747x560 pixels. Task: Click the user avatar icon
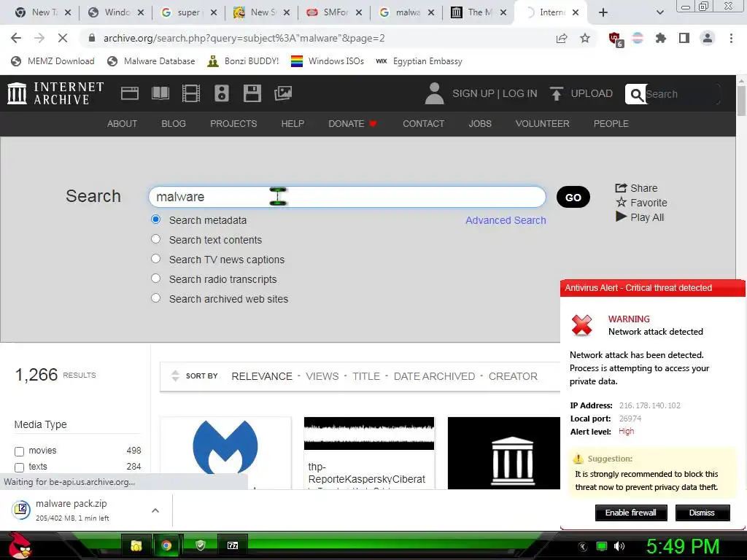[x=434, y=93]
